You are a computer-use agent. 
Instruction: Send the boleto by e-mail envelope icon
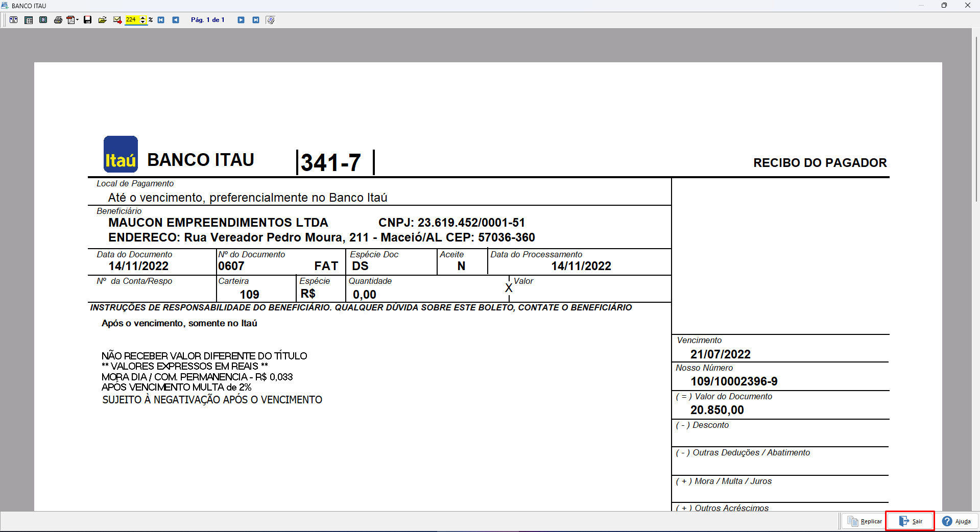117,20
